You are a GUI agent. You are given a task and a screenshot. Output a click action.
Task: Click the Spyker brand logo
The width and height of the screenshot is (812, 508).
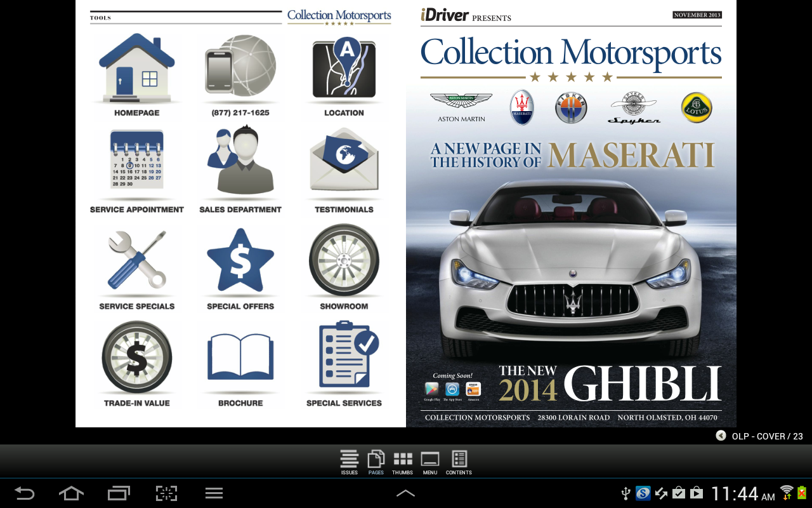click(634, 107)
